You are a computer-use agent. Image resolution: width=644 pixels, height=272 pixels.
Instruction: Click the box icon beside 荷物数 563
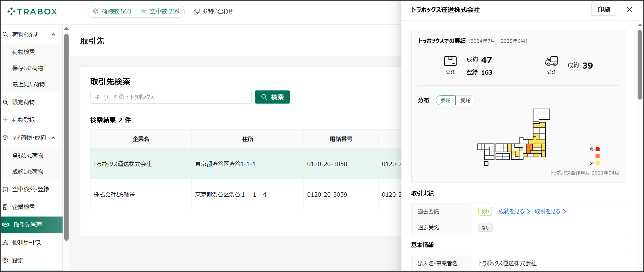click(96, 11)
